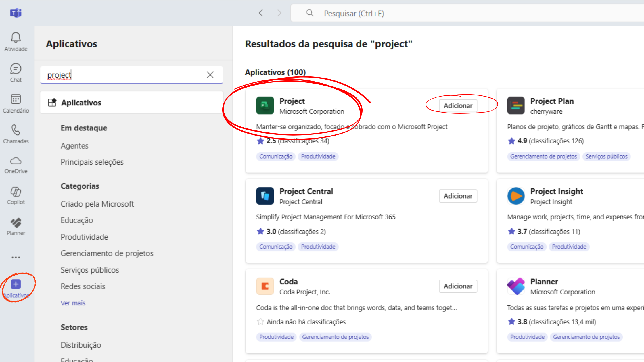The image size is (644, 362).
Task: Open the Project Central app icon
Action: 265,196
